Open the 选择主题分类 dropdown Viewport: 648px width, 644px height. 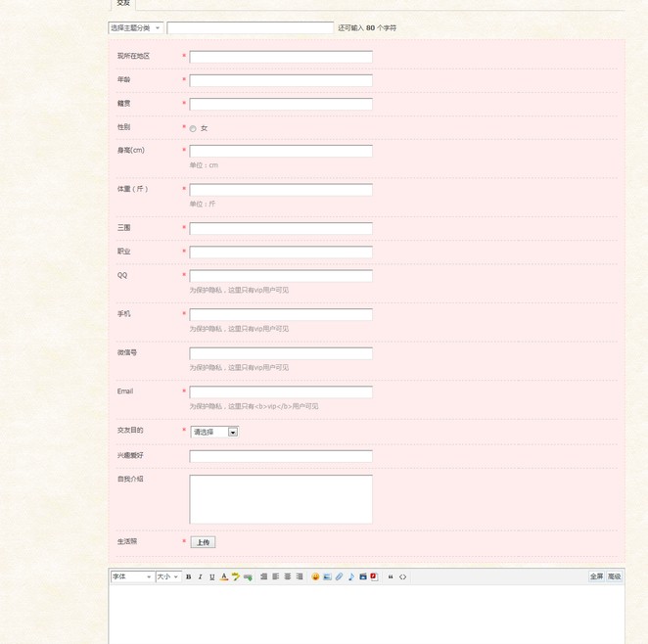click(135, 28)
